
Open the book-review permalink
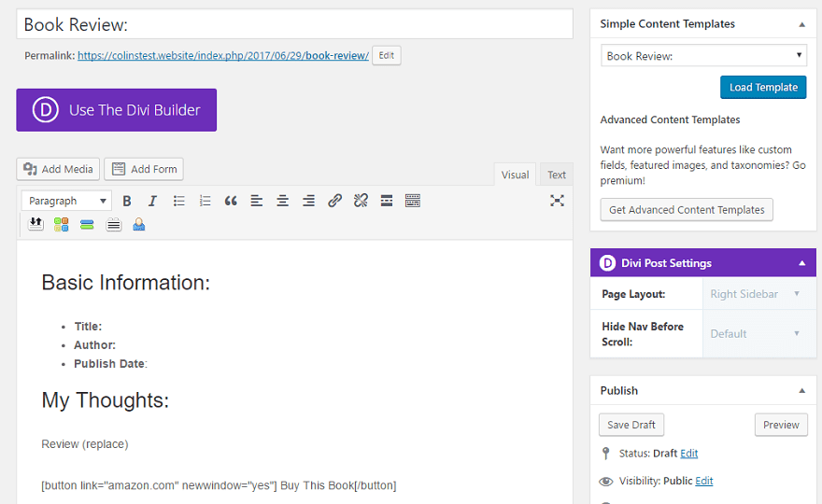pos(222,56)
